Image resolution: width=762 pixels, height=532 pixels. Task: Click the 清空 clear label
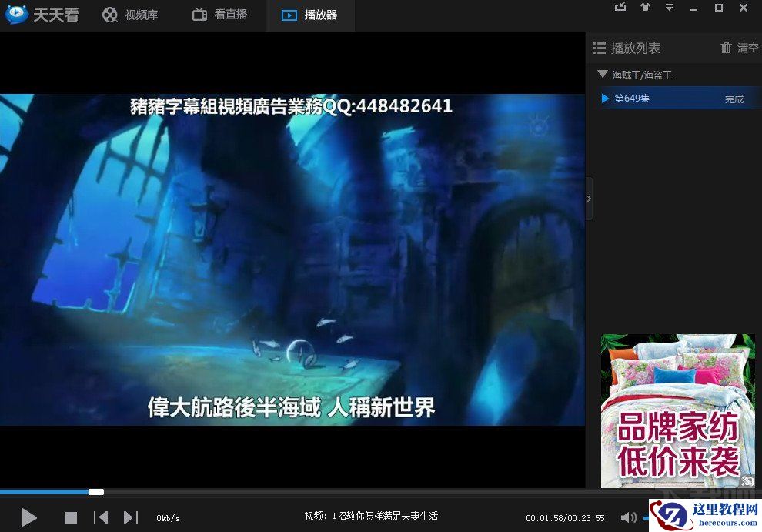click(747, 48)
